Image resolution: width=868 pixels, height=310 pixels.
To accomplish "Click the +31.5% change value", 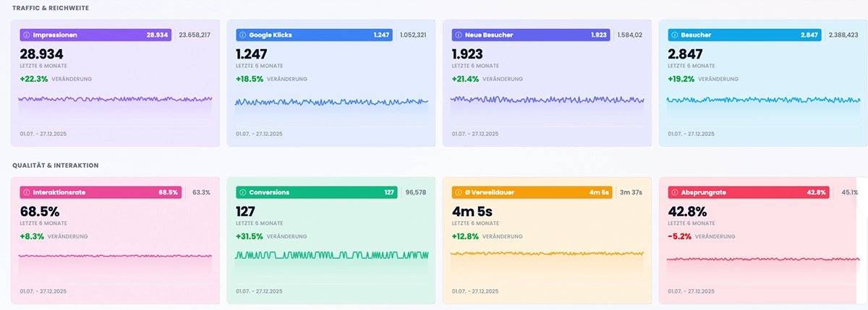I will [250, 236].
